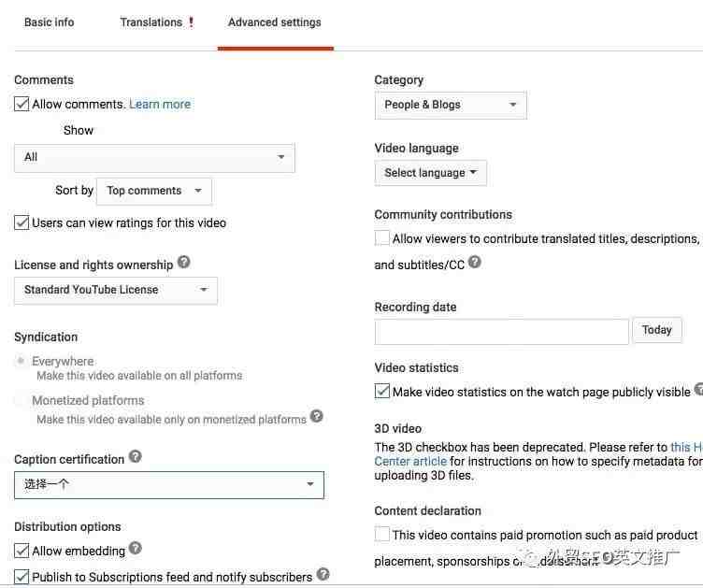Click help icon next to Allow embedding
The image size is (703, 588).
(x=136, y=548)
